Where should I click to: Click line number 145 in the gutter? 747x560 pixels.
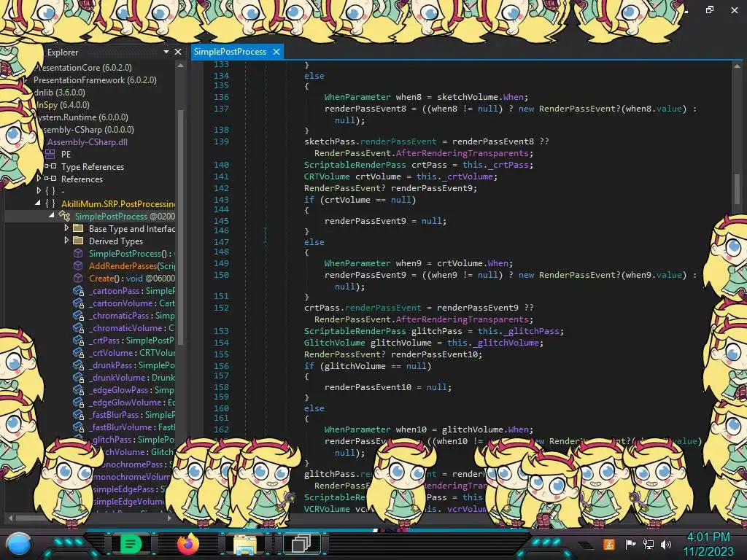(221, 221)
